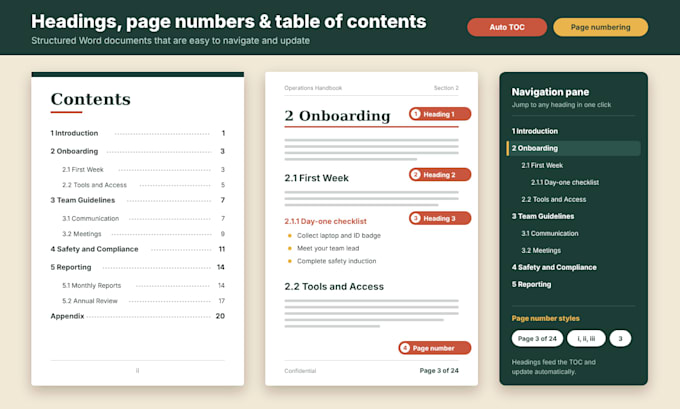Viewport: 680px width, 409px height.
Task: Open '5 Reporting' in navigation pane
Action: [x=531, y=284]
